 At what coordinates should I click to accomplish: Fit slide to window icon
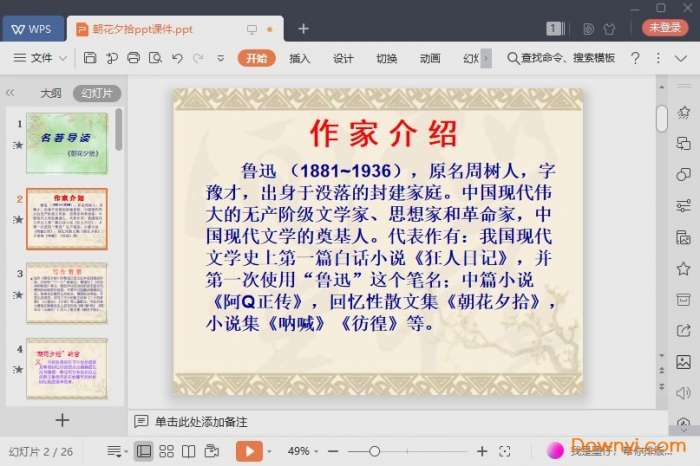click(x=505, y=452)
